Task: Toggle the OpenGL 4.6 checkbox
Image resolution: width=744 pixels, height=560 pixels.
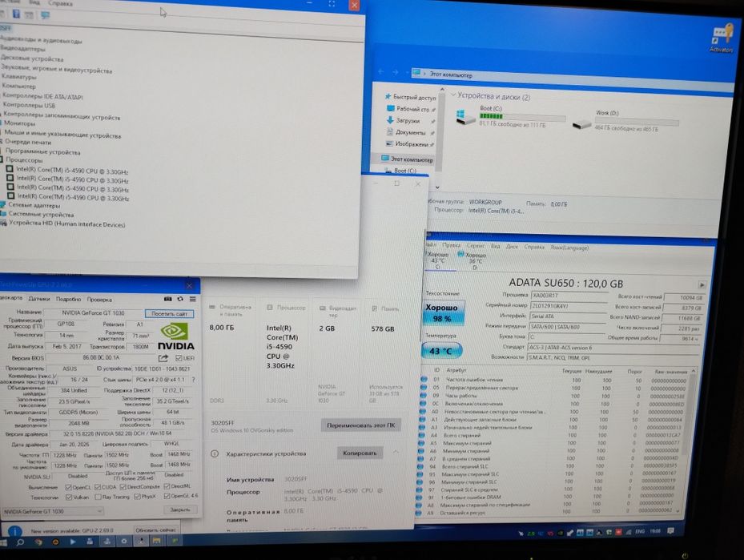Action: (167, 497)
